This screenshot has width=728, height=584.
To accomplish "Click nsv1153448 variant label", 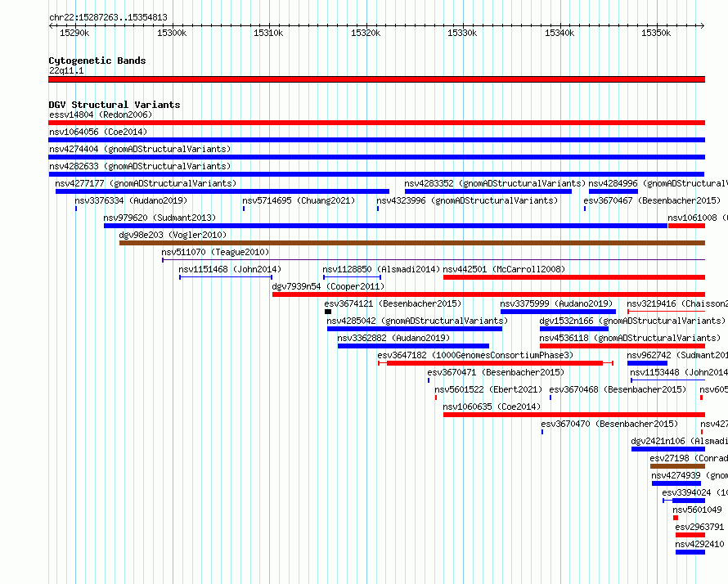I will point(679,372).
